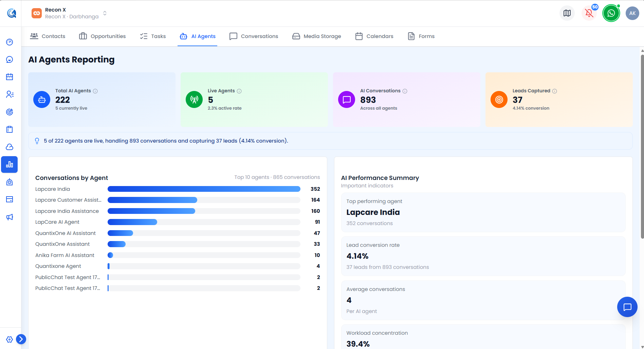Click the page vertical scrollbar
Image resolution: width=644 pixels, height=349 pixels.
point(642,147)
